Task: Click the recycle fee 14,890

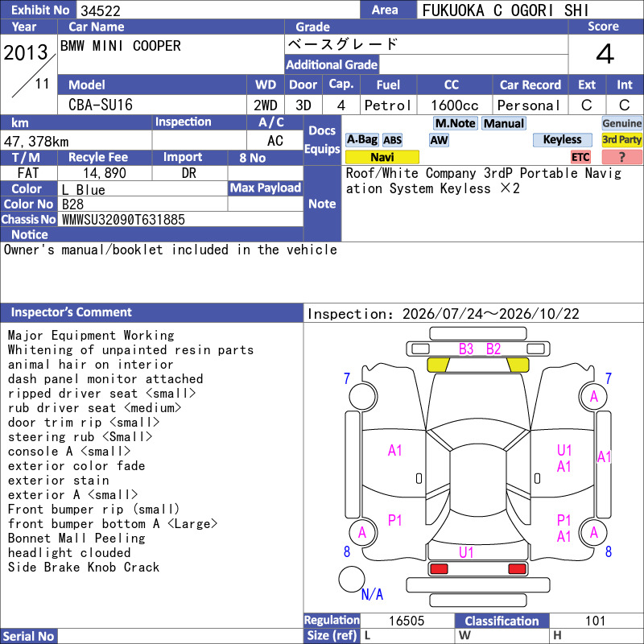Action: click(105, 173)
